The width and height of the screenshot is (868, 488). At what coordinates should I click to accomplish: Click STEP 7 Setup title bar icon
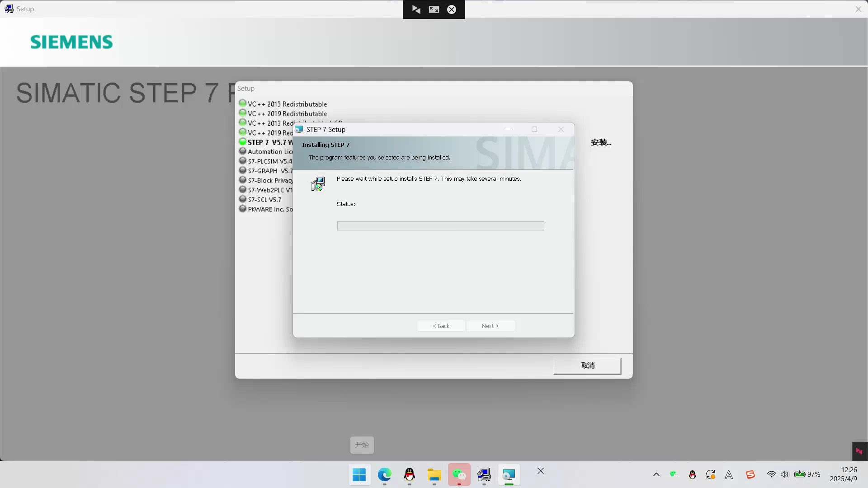tap(299, 129)
